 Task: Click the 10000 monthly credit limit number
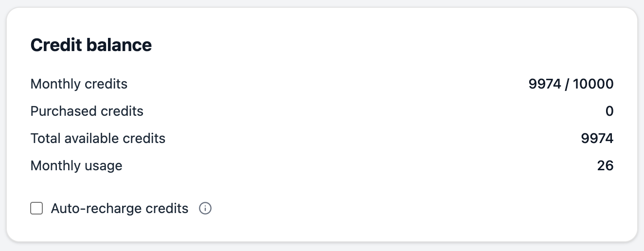593,84
